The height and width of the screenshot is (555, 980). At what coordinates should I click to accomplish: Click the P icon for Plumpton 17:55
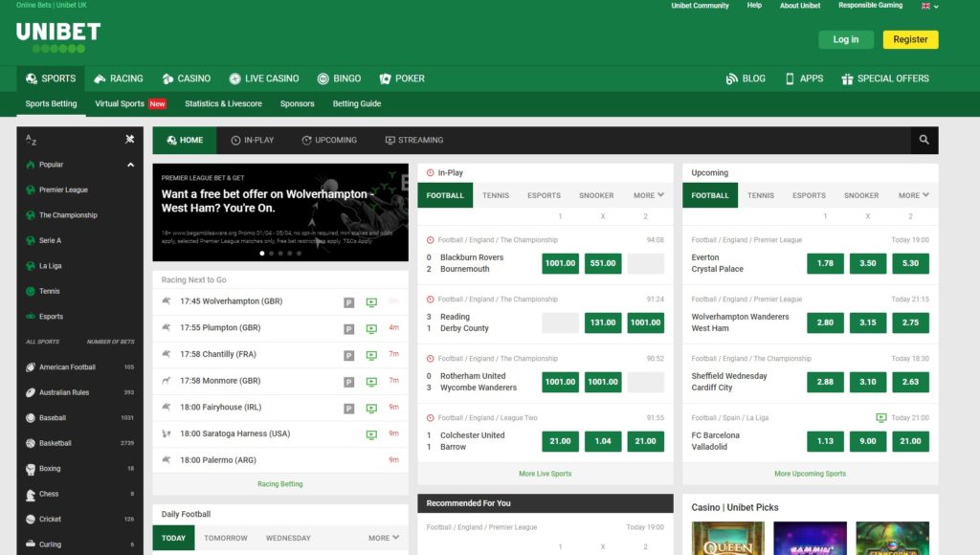point(348,329)
